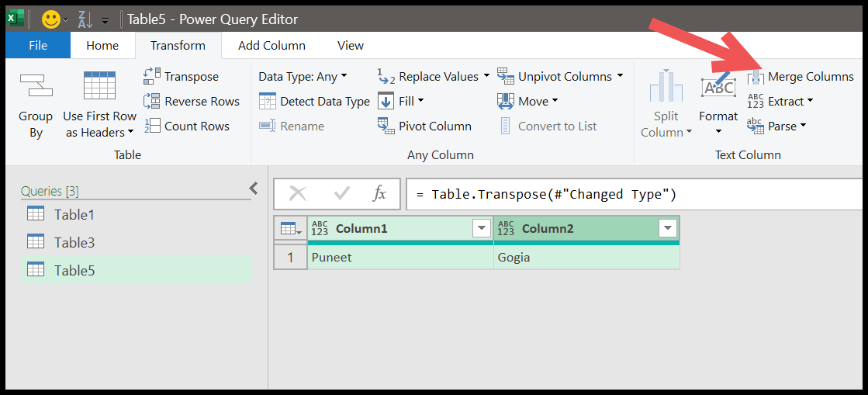Open the File tab

(x=38, y=46)
